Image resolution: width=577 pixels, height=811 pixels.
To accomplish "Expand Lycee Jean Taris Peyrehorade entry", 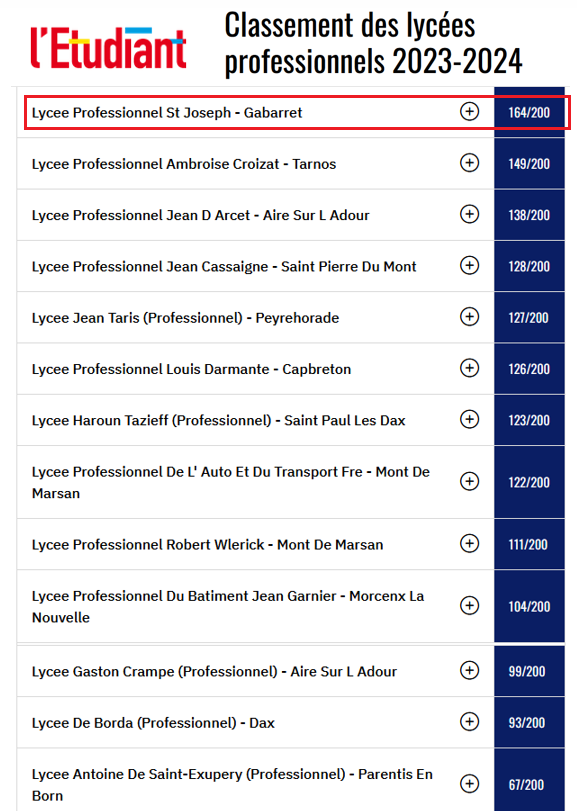I will pos(469,317).
